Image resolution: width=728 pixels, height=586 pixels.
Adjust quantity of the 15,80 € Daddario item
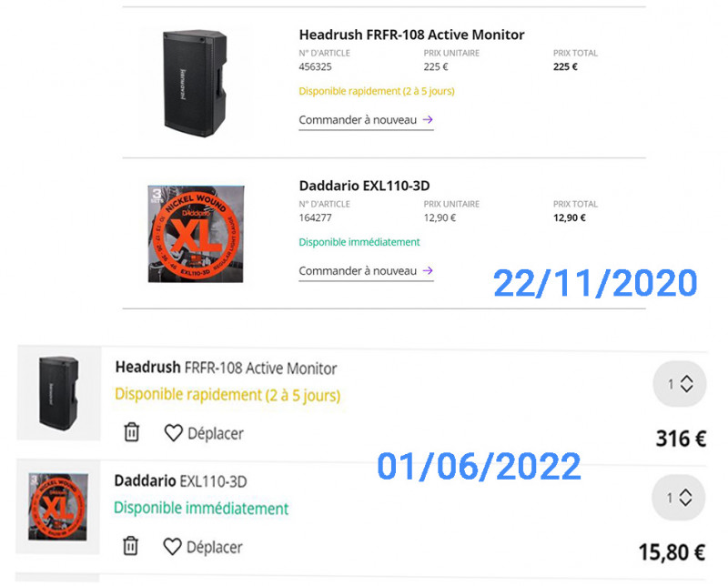tap(680, 498)
